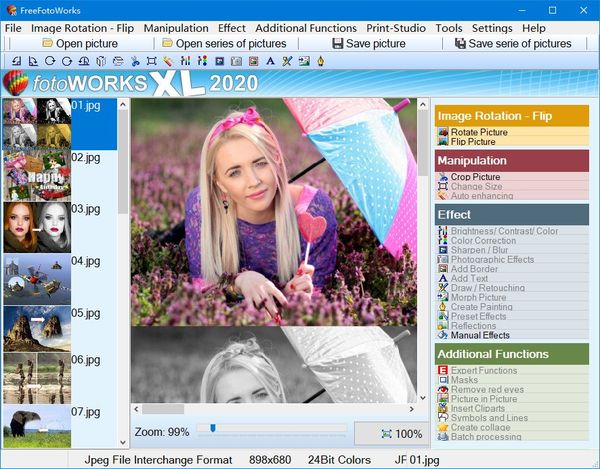Click the Change Size frame icon in the toolbar
The height and width of the screenshot is (469, 600).
coord(152,61)
